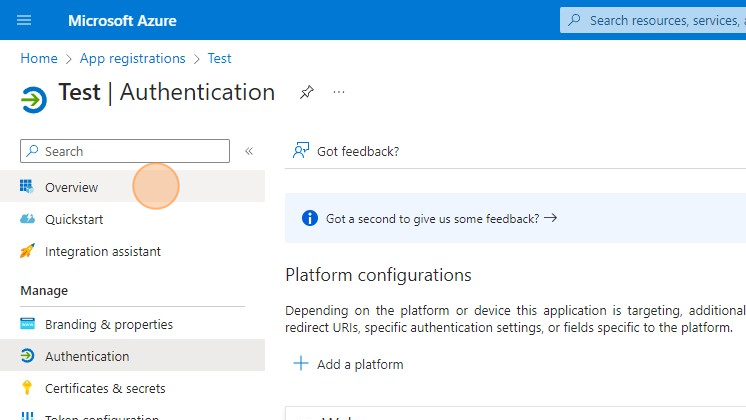
Task: Click the Overview grid icon
Action: pos(27,186)
